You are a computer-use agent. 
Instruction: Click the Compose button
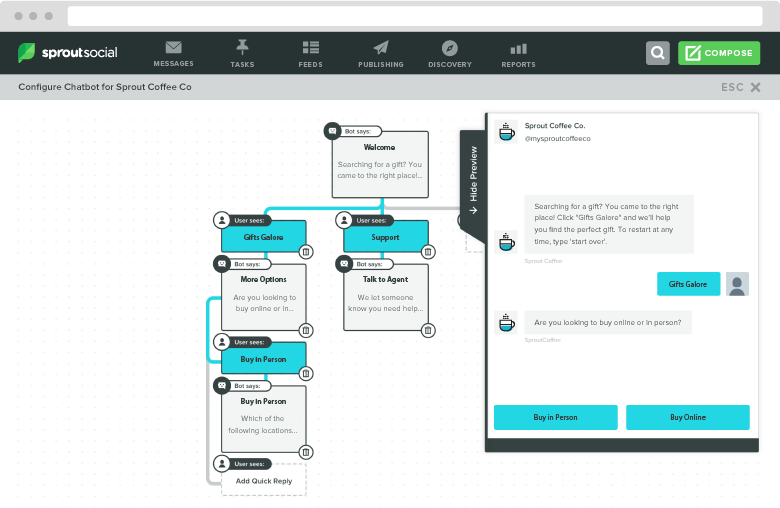(719, 53)
